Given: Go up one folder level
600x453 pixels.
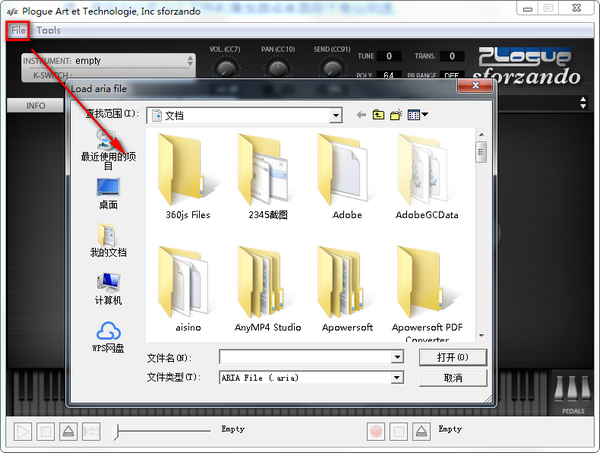Looking at the screenshot, I should 378,115.
